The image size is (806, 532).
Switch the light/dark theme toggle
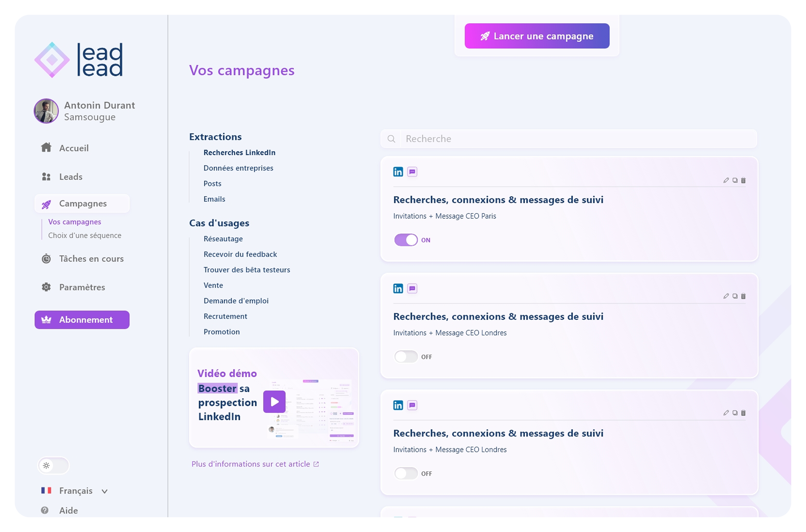click(53, 466)
